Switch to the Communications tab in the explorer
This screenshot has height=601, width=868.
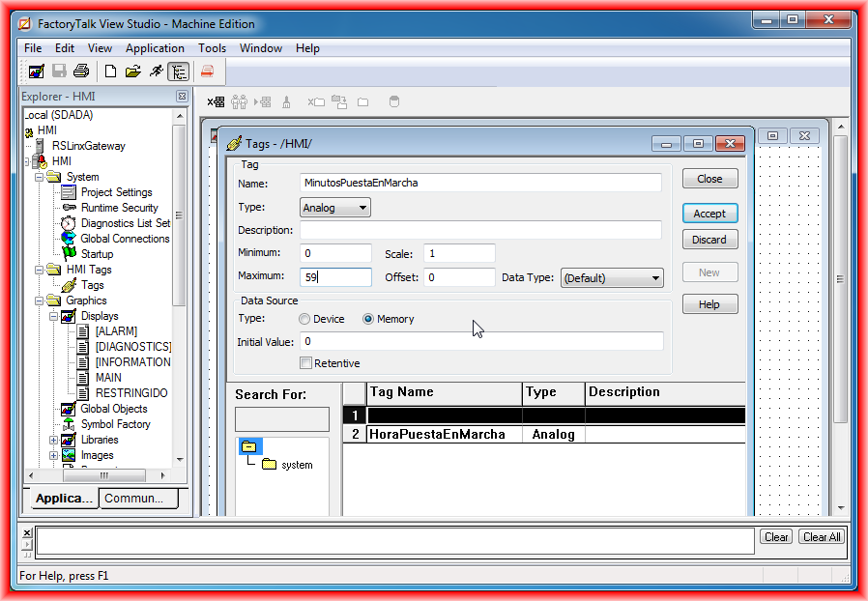click(139, 499)
